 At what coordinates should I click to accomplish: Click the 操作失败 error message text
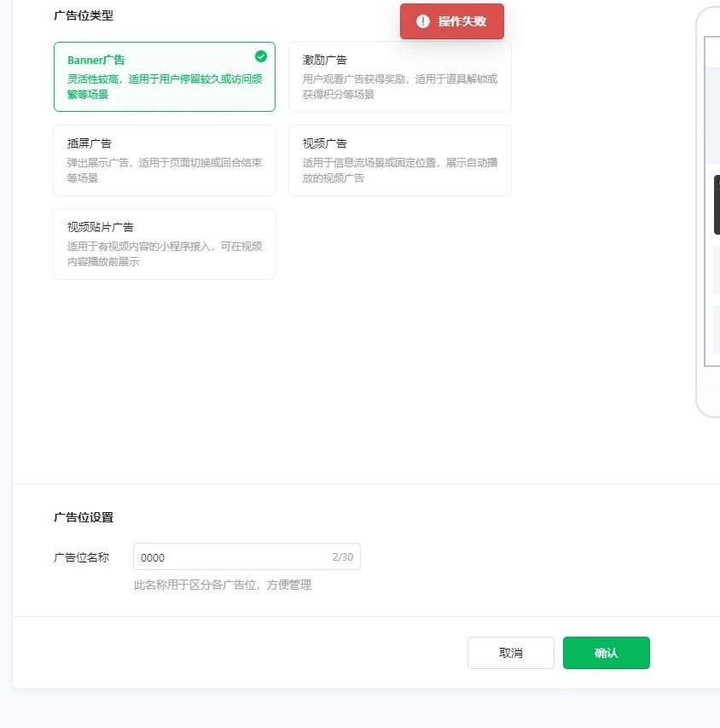point(462,21)
